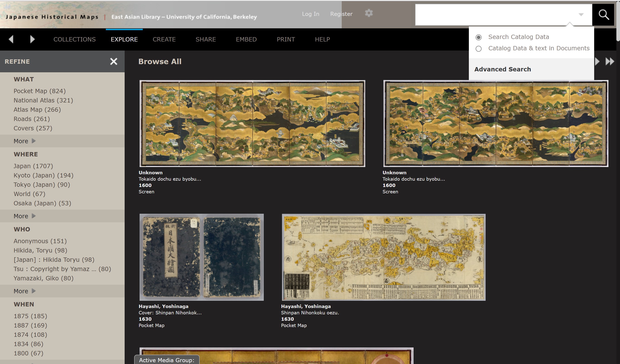Switch to the Explore tab
This screenshot has width=620, height=364.
[x=124, y=39]
